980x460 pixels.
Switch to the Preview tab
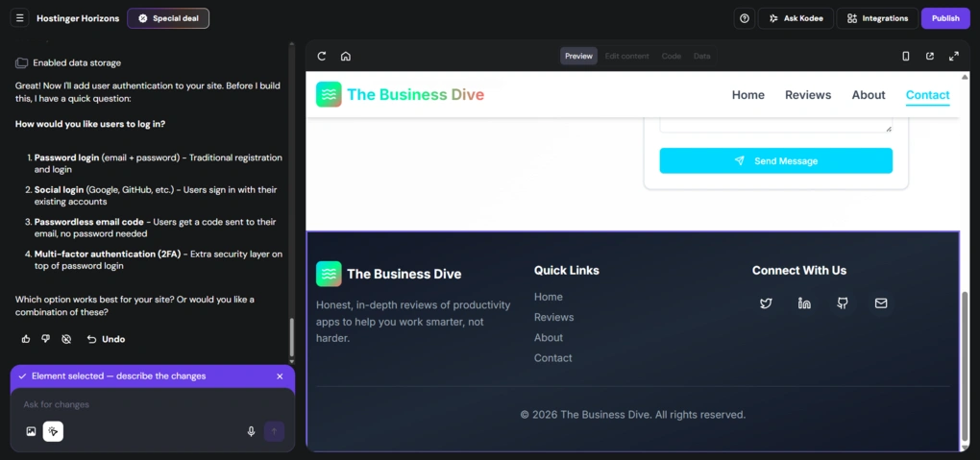pyautogui.click(x=578, y=57)
